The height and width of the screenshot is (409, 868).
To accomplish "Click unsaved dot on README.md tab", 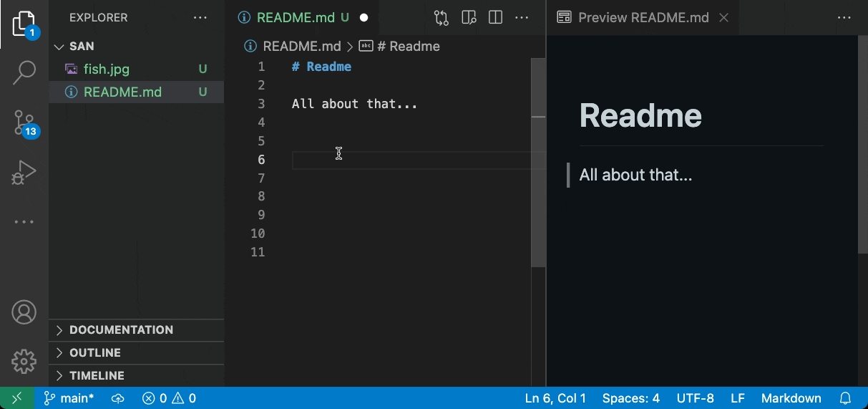I will pyautogui.click(x=364, y=18).
